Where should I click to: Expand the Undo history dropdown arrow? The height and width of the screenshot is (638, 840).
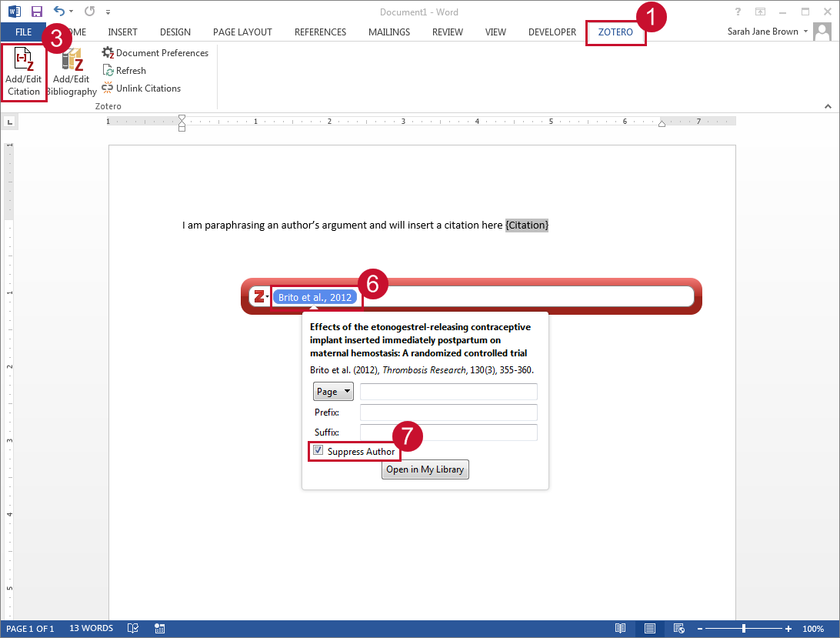72,12
